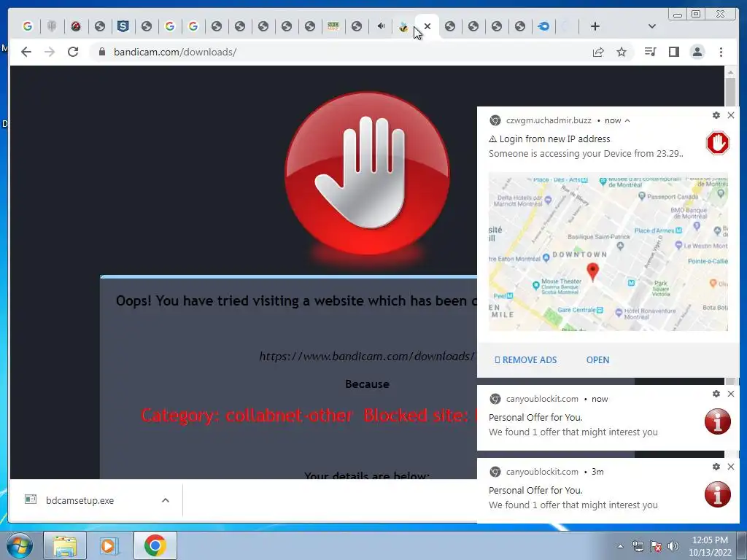
Task: Go back to the previous page
Action: coord(26,52)
